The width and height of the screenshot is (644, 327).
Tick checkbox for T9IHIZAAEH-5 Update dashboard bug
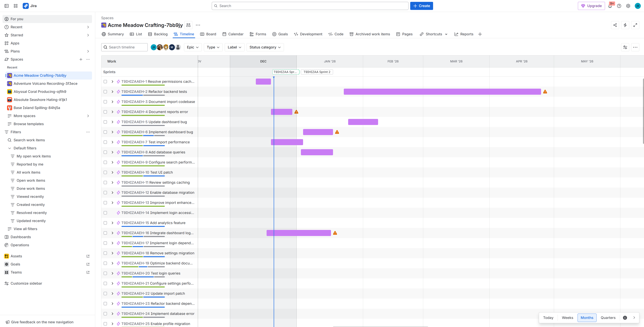pos(105,122)
